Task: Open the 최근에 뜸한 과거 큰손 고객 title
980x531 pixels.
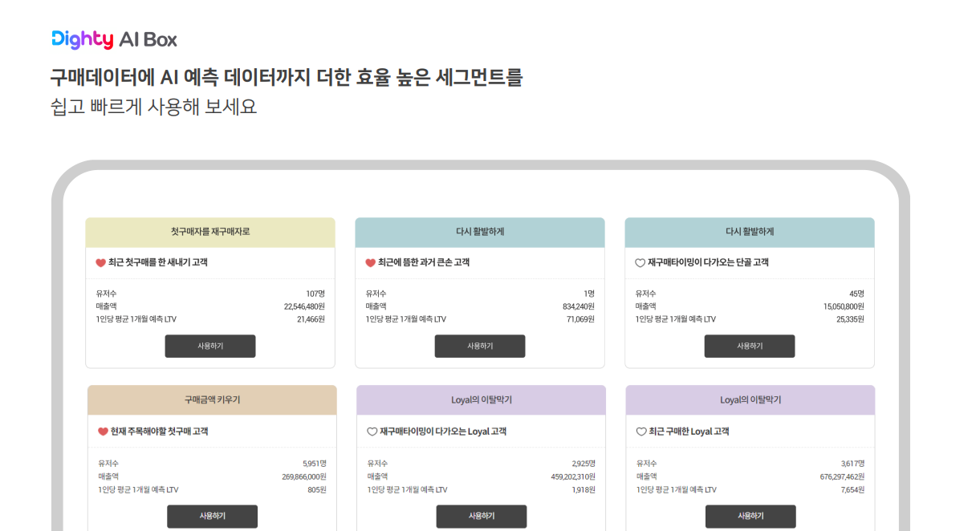Action: [x=424, y=263]
